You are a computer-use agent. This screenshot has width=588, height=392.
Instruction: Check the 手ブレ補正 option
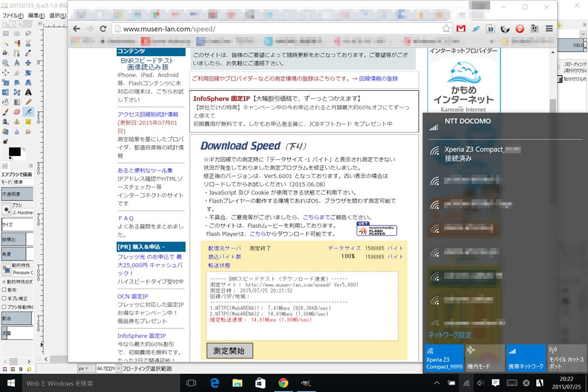point(4,298)
